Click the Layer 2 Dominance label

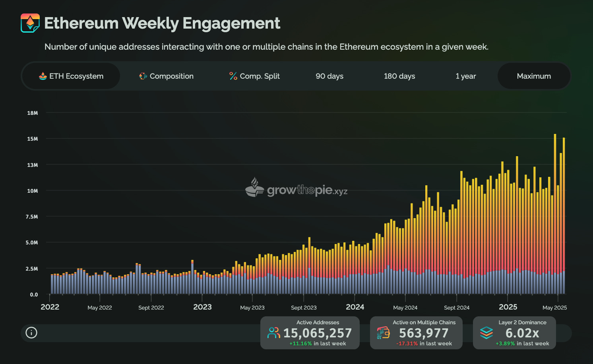click(x=522, y=322)
